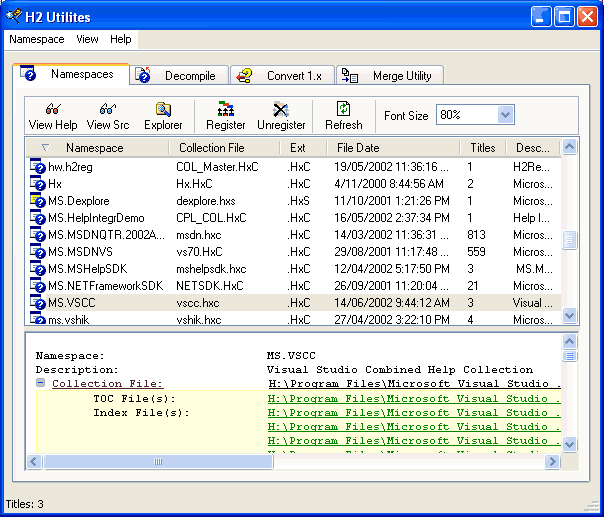Viewport: 604px width, 517px height.
Task: Click details pane scroll down arrow
Action: pos(569,444)
